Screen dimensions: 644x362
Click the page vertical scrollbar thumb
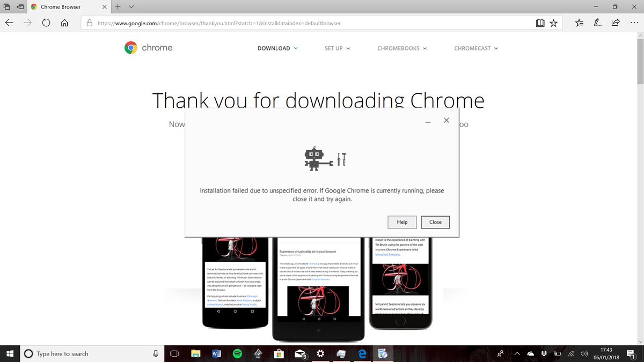point(640,62)
